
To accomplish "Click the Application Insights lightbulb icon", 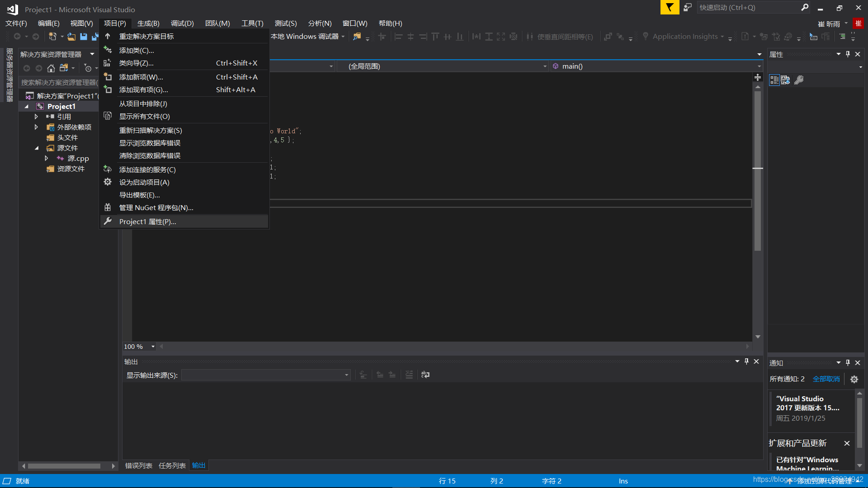I will point(646,36).
